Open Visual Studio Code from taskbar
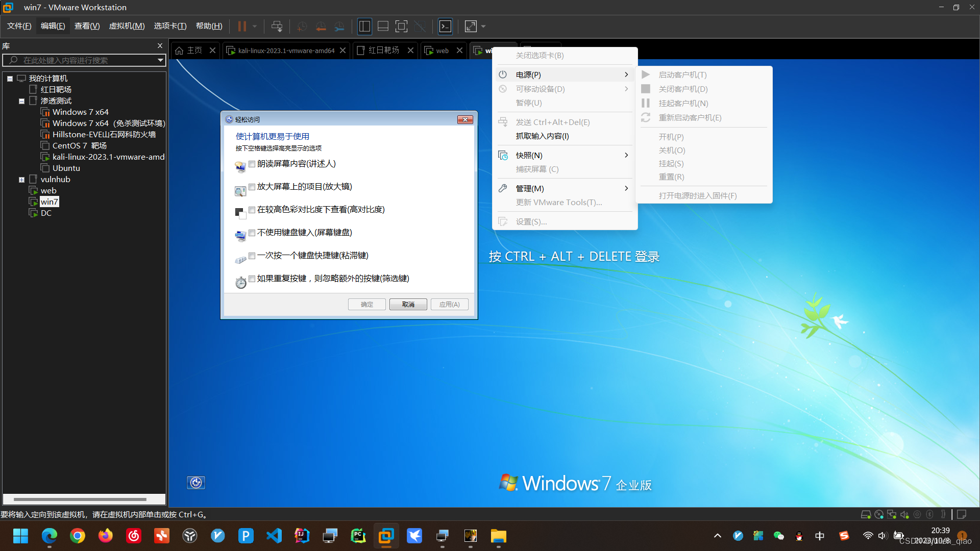980x551 pixels. (x=274, y=536)
